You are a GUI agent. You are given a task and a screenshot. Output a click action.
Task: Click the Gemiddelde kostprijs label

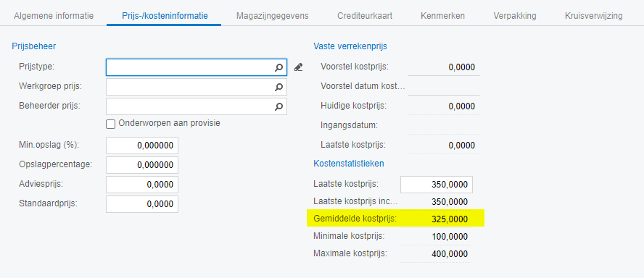355,219
